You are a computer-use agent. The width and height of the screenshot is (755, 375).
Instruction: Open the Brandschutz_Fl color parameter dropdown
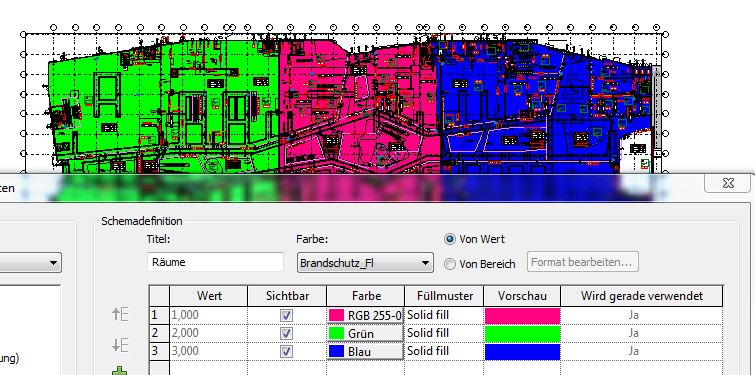click(365, 263)
